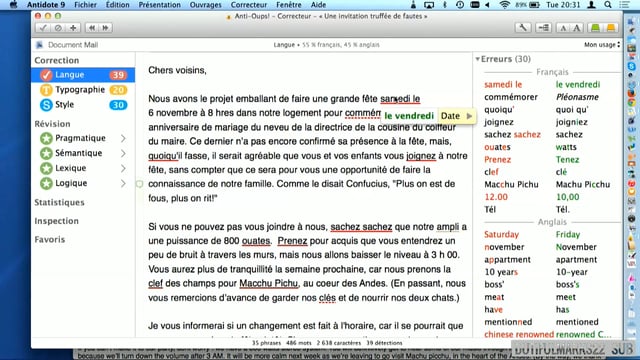Expand the Pragmatique revision chevron
This screenshot has width=640, height=360.
pyautogui.click(x=123, y=138)
